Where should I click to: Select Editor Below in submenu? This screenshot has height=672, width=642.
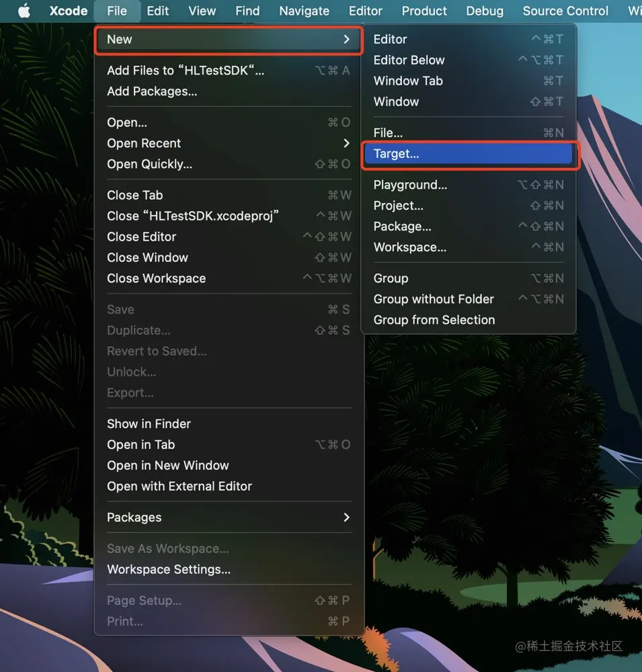point(469,60)
